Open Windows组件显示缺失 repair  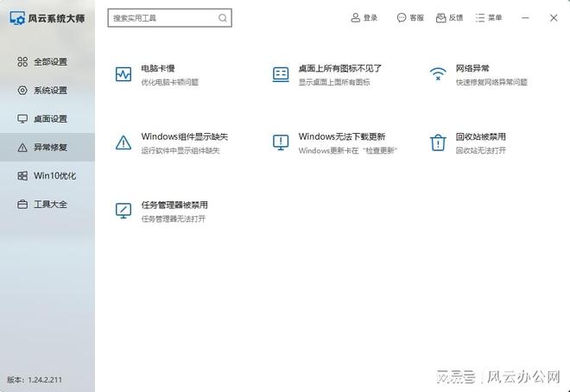click(x=185, y=136)
